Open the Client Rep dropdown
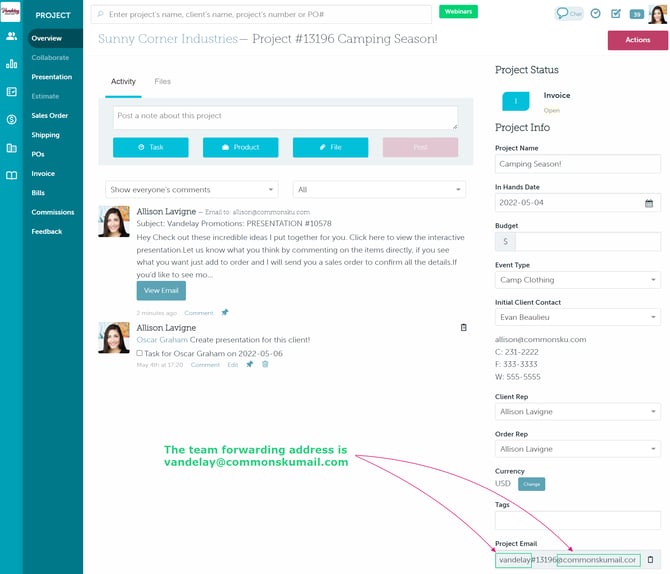Screen dimensions: 670x574 tap(577, 412)
